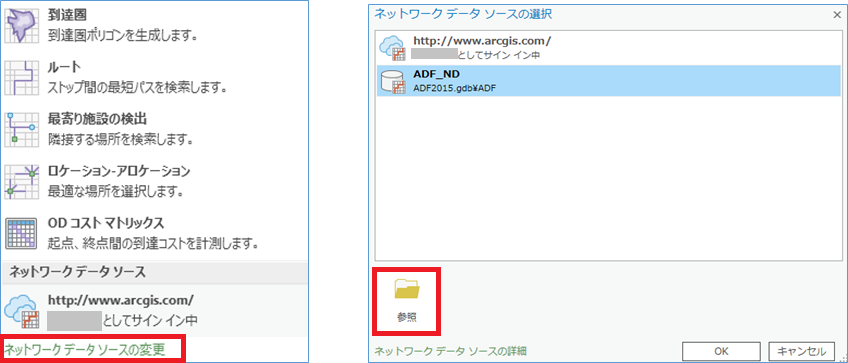Select http://www.arcgis.com/ entry in the dialog list
The height and width of the screenshot is (363, 848).
(608, 48)
